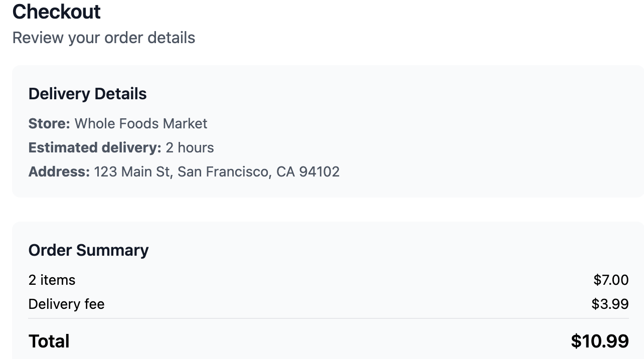Click the 'Estimated delivery:' label
The image size is (644, 359).
pos(95,147)
